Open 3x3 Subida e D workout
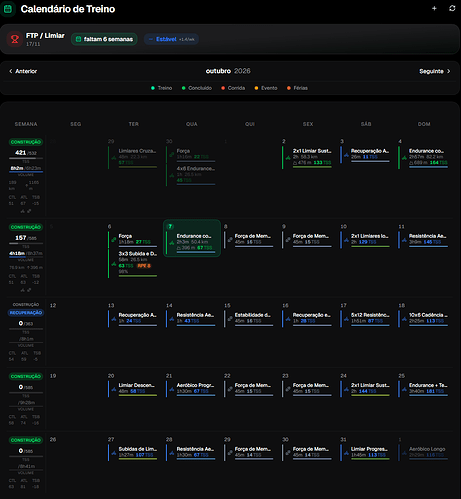Viewport: 461px width, 499px height. [133, 263]
